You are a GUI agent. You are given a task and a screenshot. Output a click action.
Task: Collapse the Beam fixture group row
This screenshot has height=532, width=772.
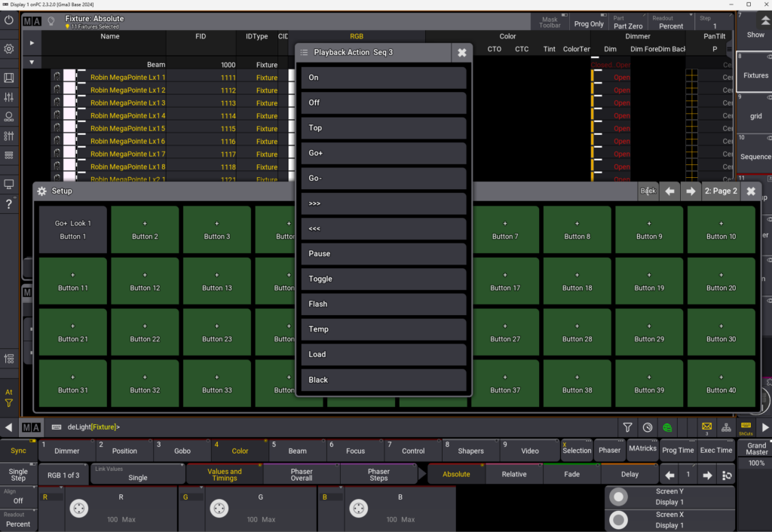coord(32,63)
